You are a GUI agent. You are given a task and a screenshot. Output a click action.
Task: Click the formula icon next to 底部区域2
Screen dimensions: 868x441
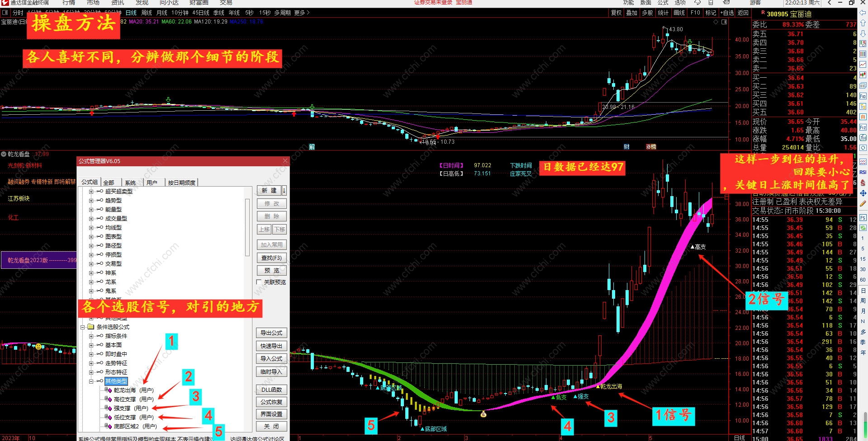(109, 426)
